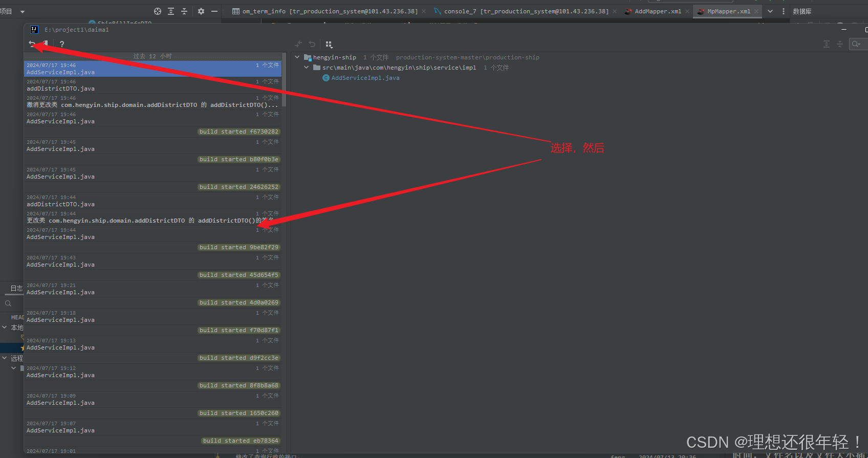Open the project view dropdown arrow
This screenshot has width=868, height=458.
(23, 11)
